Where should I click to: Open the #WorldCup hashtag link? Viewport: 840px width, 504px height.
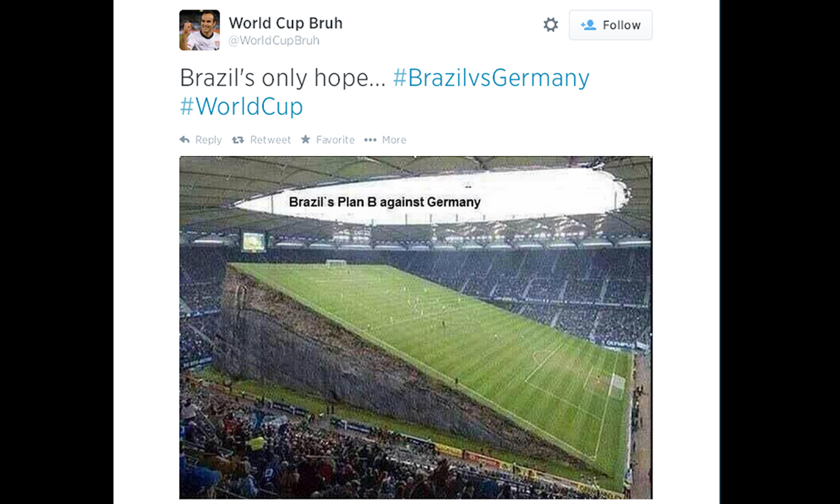pyautogui.click(x=241, y=106)
